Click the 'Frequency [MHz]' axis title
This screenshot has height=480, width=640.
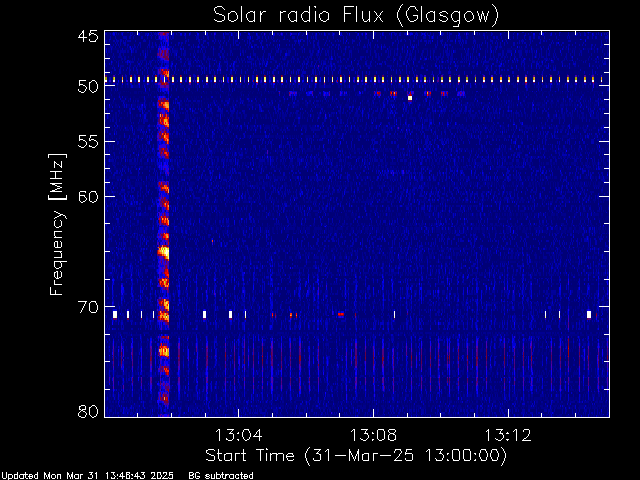point(57,224)
